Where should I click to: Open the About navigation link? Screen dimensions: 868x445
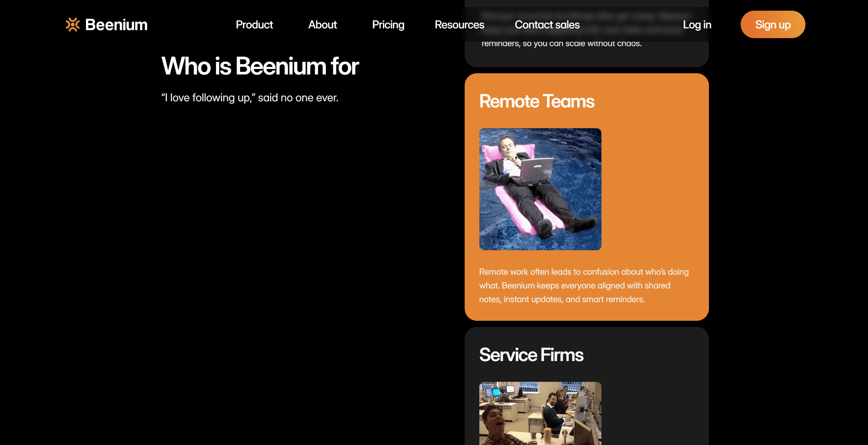(322, 25)
